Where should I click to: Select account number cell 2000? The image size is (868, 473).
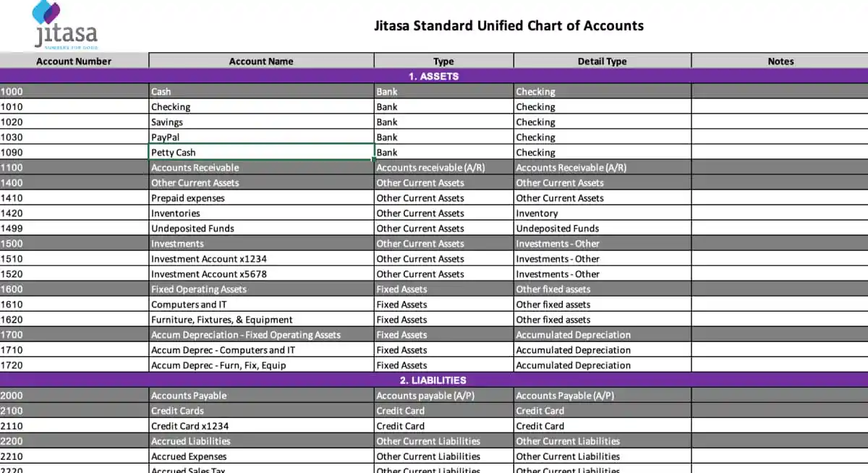click(x=74, y=396)
